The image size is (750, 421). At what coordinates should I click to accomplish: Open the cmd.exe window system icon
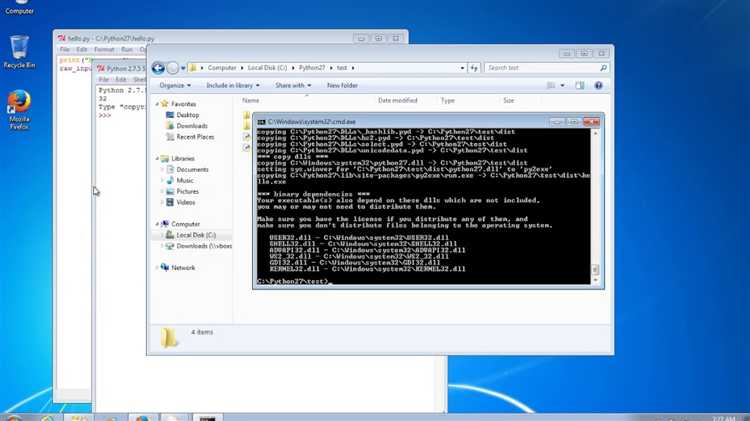261,121
